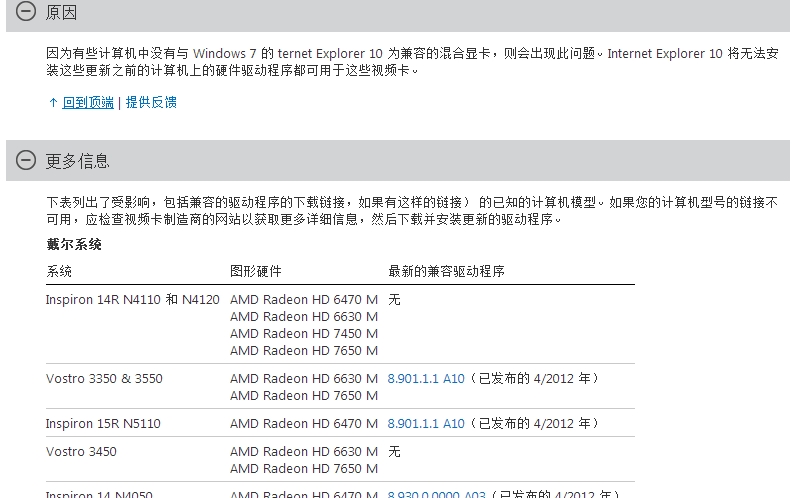Viewport: 793px width, 498px height.
Task: Select the 戴尔系统 heading
Action: click(x=74, y=245)
